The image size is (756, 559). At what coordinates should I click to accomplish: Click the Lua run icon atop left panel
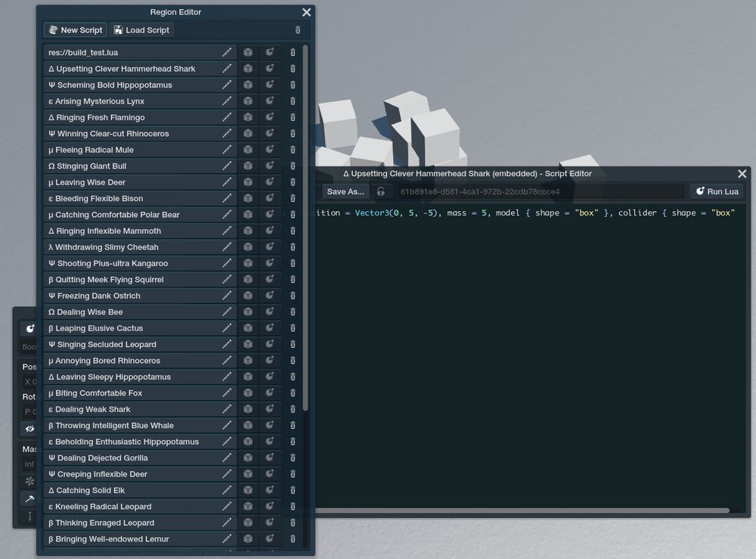coord(30,329)
